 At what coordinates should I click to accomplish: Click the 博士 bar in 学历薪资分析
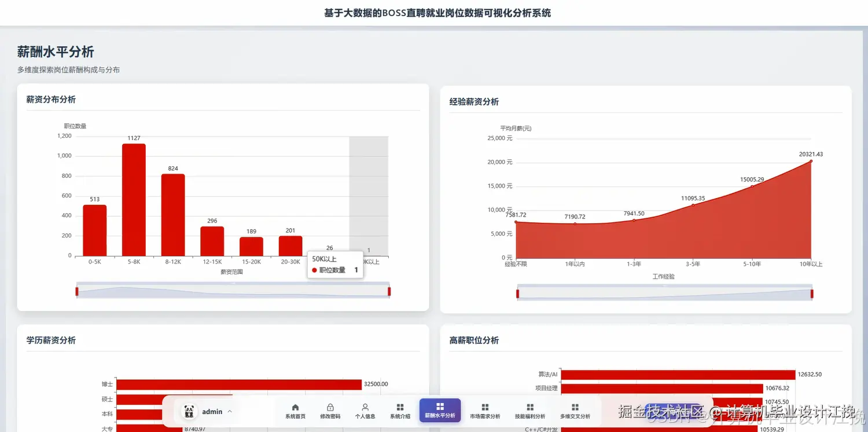pos(239,385)
